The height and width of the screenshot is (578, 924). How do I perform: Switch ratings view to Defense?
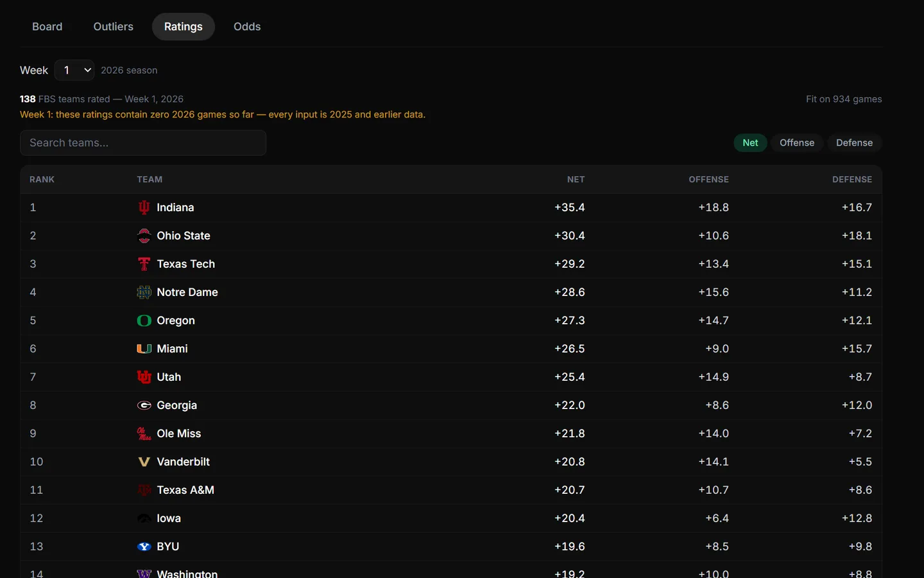click(855, 143)
